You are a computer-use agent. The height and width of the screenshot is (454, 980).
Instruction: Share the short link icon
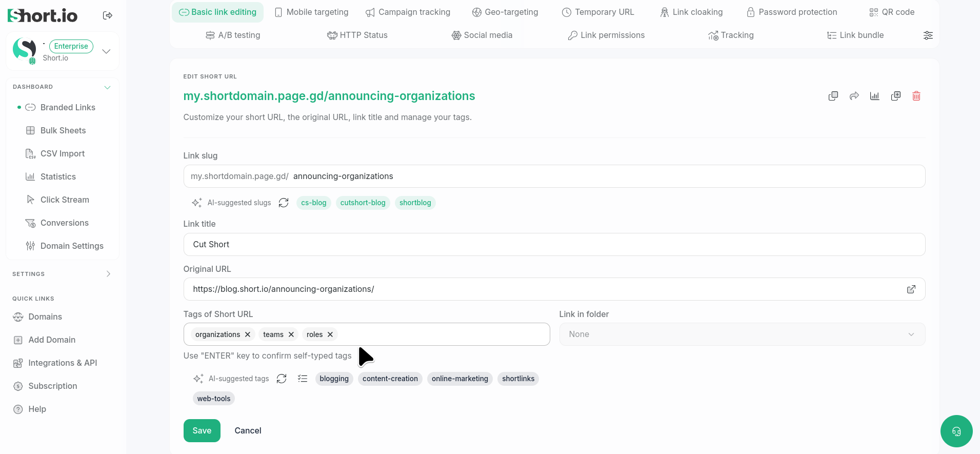[854, 96]
